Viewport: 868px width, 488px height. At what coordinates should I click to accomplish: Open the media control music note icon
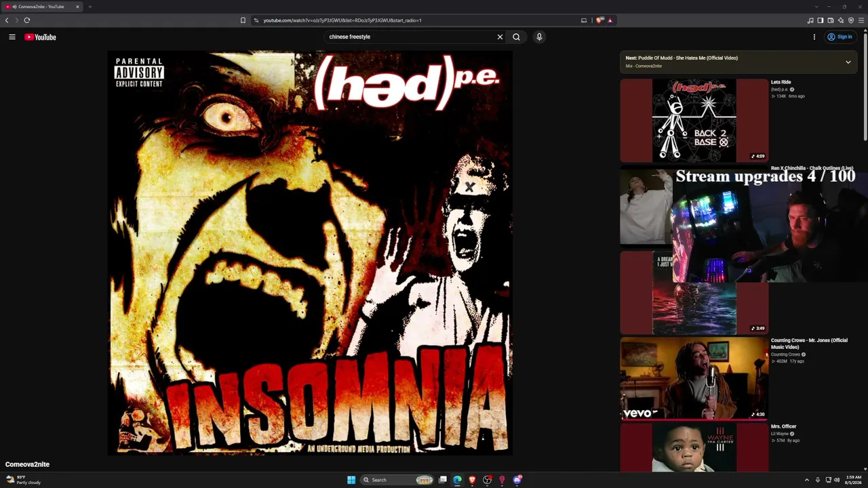coord(810,20)
